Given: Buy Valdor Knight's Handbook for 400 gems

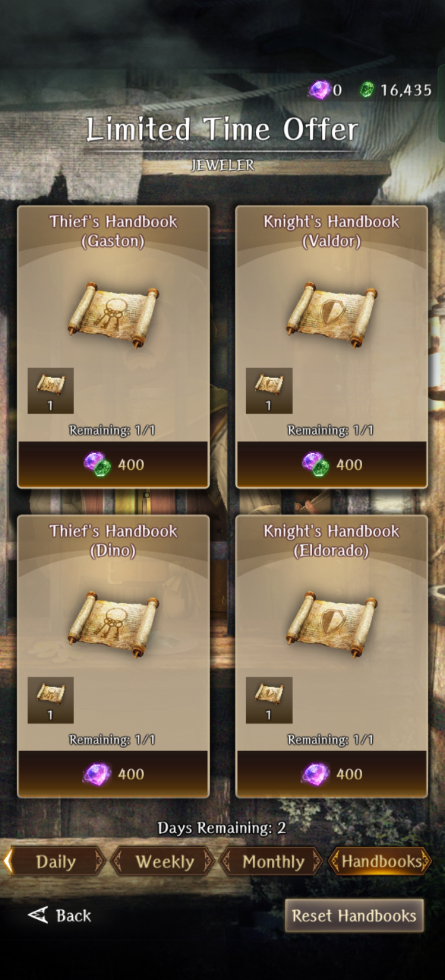Looking at the screenshot, I should [331, 464].
